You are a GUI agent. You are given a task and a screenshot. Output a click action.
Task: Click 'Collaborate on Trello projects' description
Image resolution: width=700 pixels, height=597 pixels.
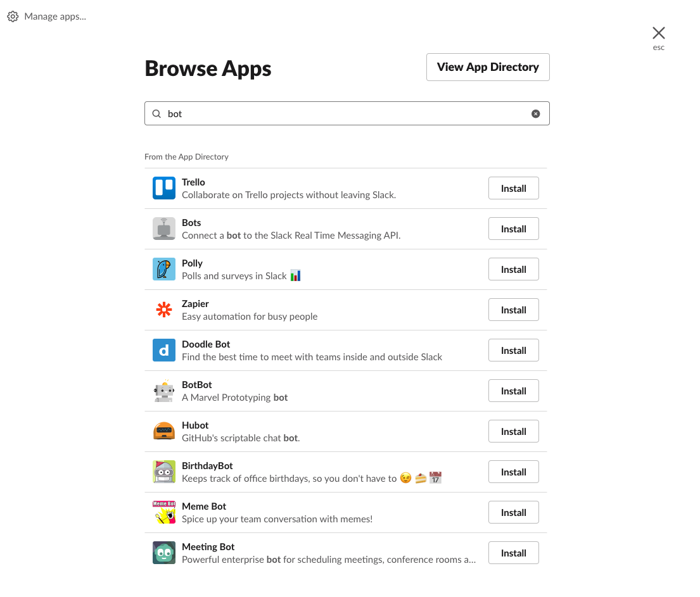pyautogui.click(x=289, y=195)
